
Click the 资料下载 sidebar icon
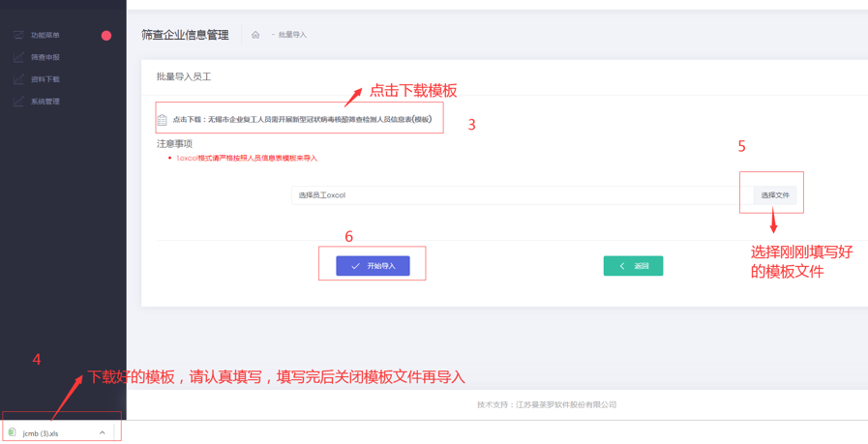(18, 79)
